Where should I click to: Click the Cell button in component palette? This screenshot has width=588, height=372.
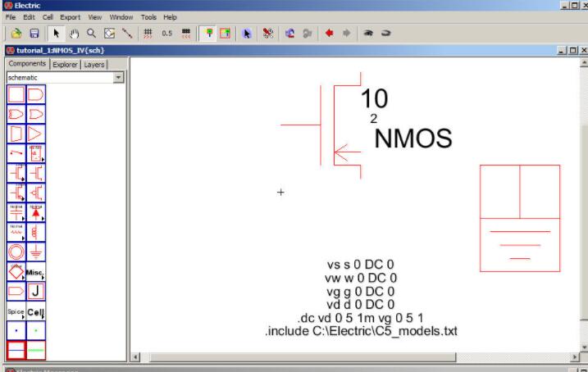pos(37,312)
